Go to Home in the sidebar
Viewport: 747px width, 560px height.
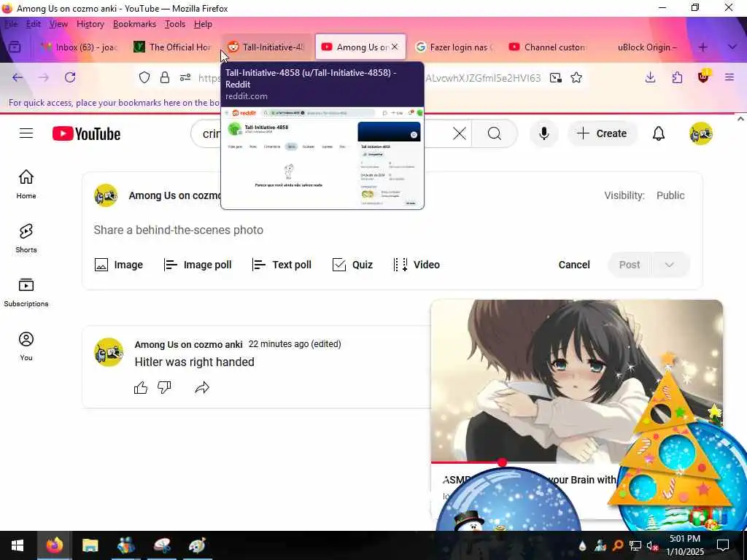(x=26, y=184)
